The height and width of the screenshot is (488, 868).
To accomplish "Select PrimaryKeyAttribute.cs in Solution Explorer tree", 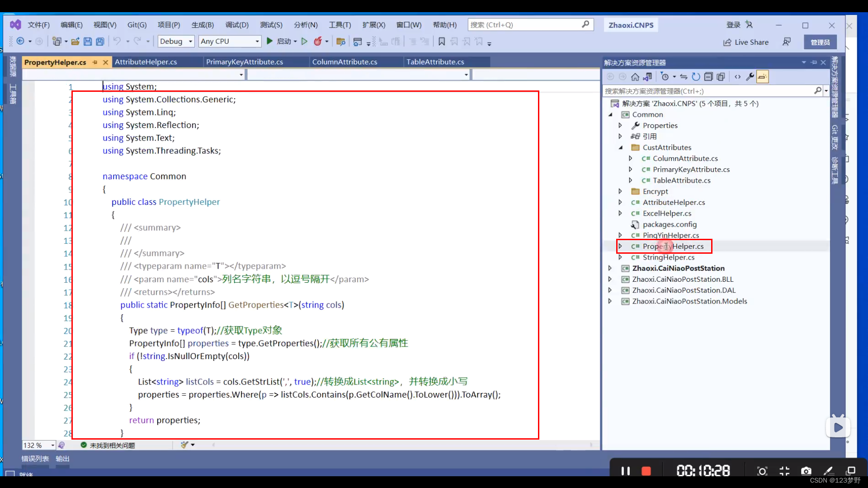I will (691, 170).
